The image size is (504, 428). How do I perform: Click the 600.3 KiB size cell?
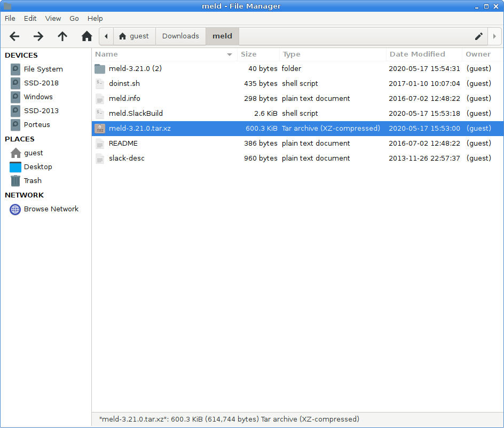(261, 128)
